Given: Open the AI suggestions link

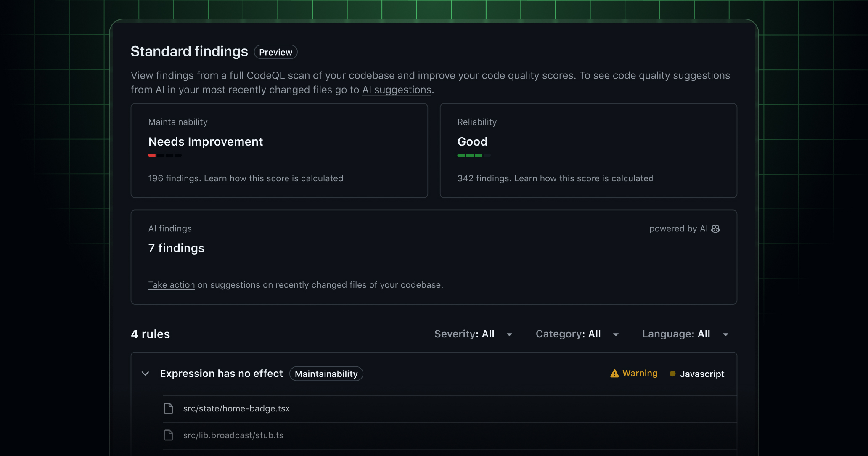Looking at the screenshot, I should 396,90.
